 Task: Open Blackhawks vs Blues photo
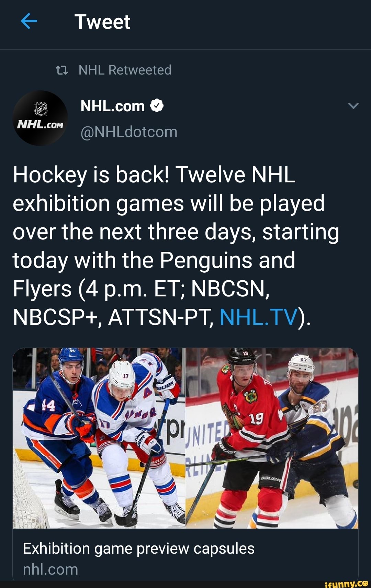click(x=272, y=438)
